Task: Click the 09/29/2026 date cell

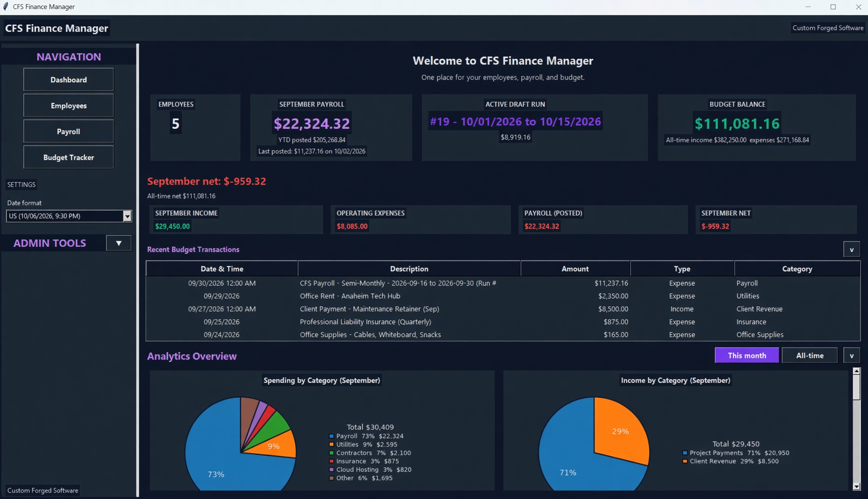Action: point(221,296)
